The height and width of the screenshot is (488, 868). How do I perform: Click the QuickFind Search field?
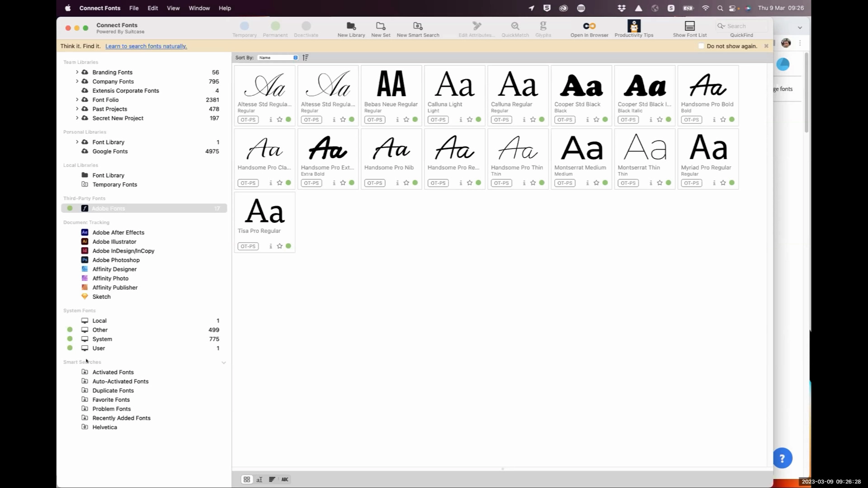pyautogui.click(x=742, y=26)
